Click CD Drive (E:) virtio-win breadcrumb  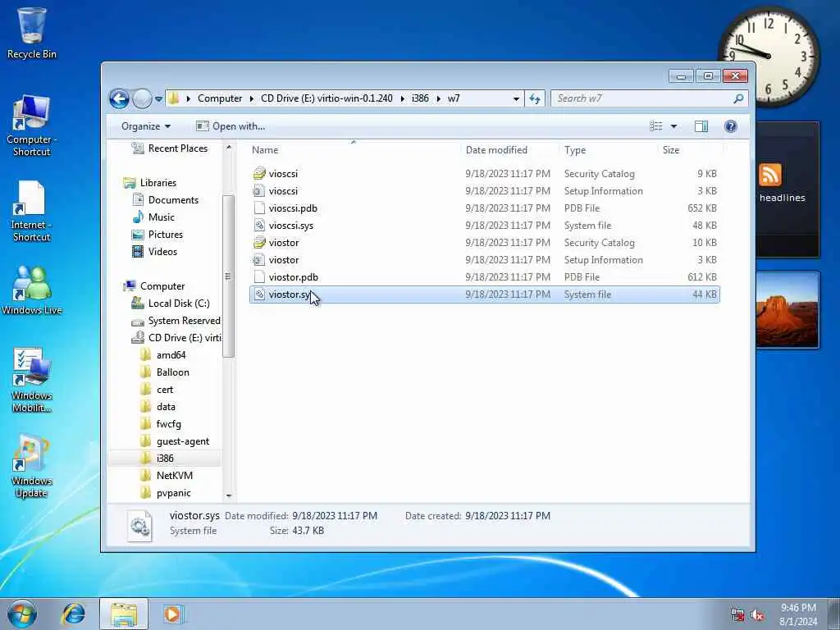point(326,98)
